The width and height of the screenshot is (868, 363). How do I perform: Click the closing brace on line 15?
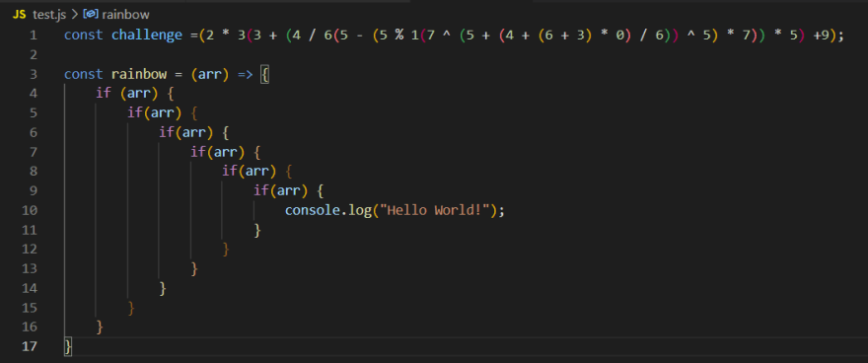pyautogui.click(x=131, y=307)
